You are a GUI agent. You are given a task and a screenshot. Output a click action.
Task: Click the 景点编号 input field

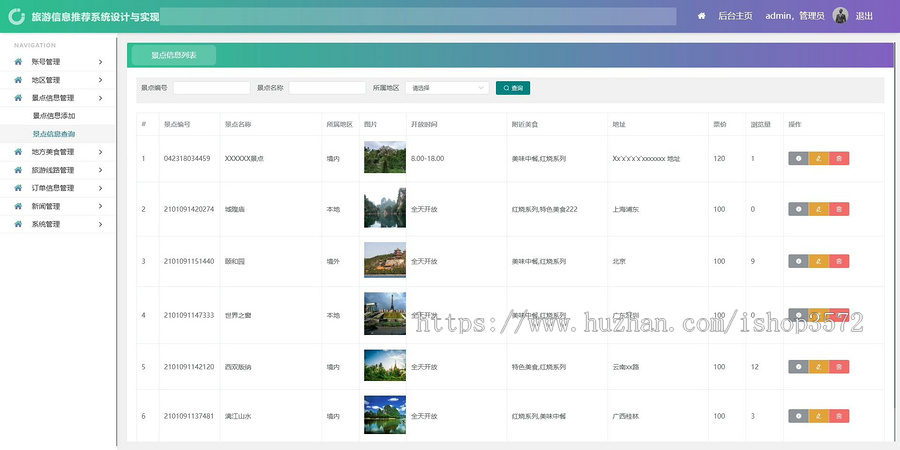(x=212, y=88)
